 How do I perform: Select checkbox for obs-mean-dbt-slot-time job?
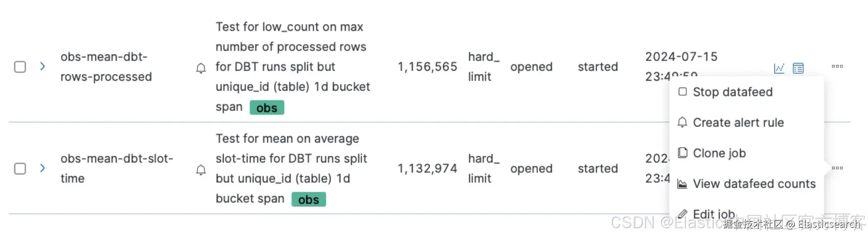click(20, 168)
